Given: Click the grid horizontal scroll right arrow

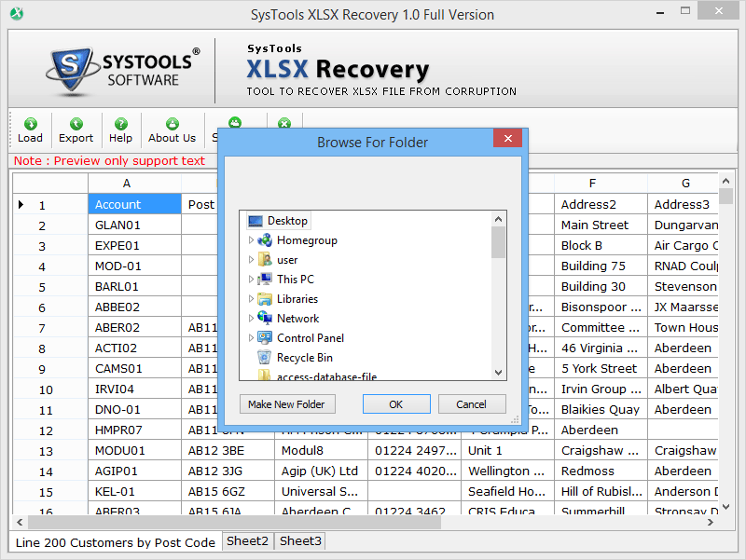Looking at the screenshot, I should coord(711,522).
